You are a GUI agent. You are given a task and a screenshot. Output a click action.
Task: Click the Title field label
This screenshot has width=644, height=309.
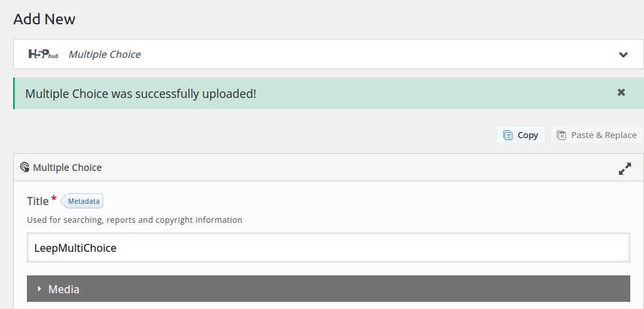[38, 201]
